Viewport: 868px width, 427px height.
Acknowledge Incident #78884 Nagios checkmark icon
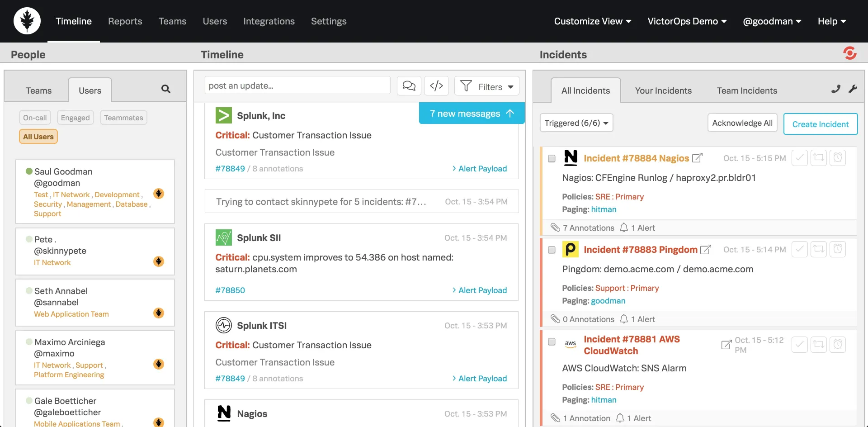(800, 158)
